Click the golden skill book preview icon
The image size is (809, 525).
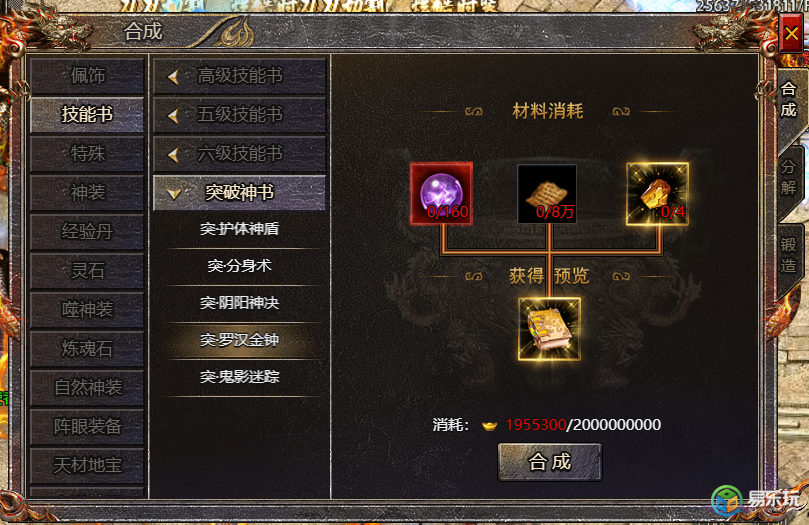(549, 329)
